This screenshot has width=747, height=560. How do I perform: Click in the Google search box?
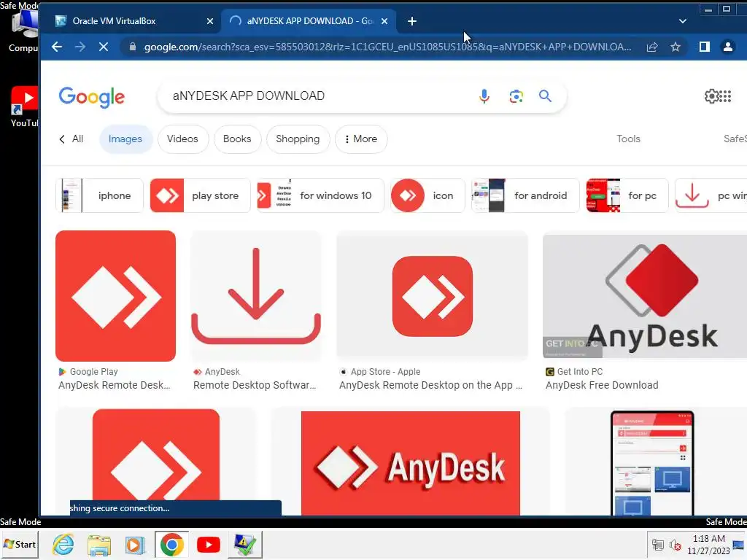(x=320, y=96)
